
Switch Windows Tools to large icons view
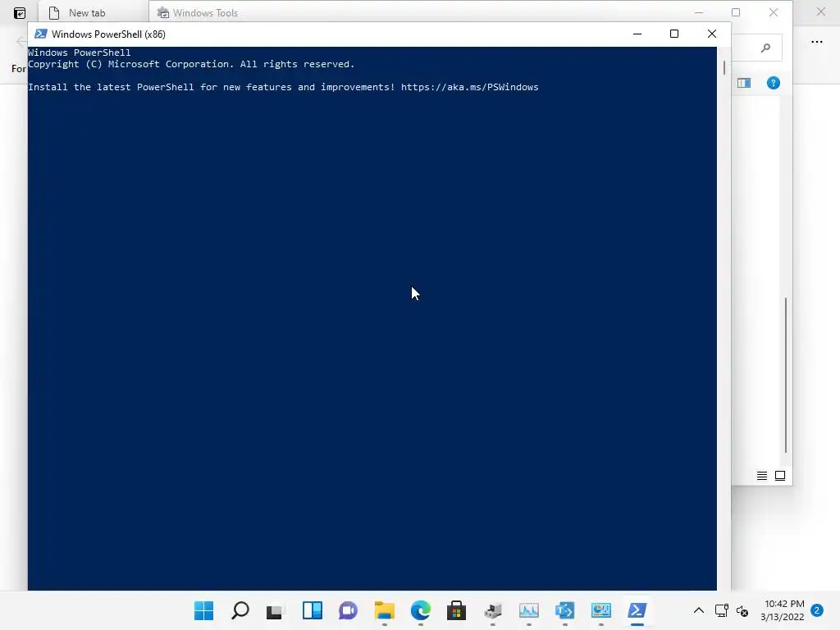(x=780, y=476)
